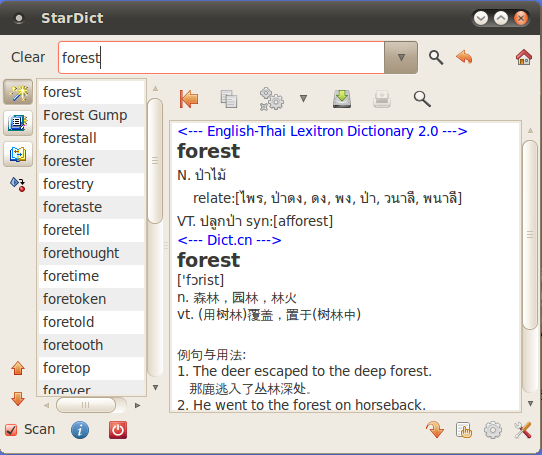Select 'forethought' in the word list
The height and width of the screenshot is (455, 542).
pyautogui.click(x=91, y=253)
